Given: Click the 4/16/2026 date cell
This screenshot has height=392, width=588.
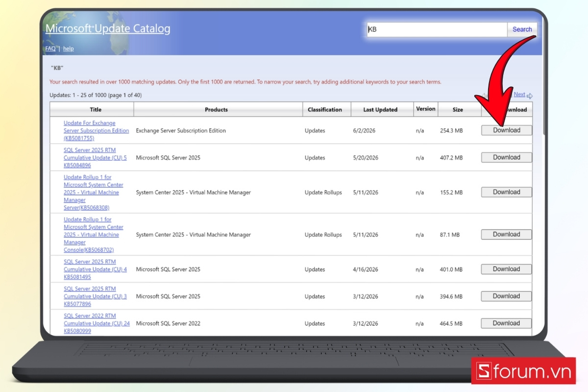Looking at the screenshot, I should point(366,269).
